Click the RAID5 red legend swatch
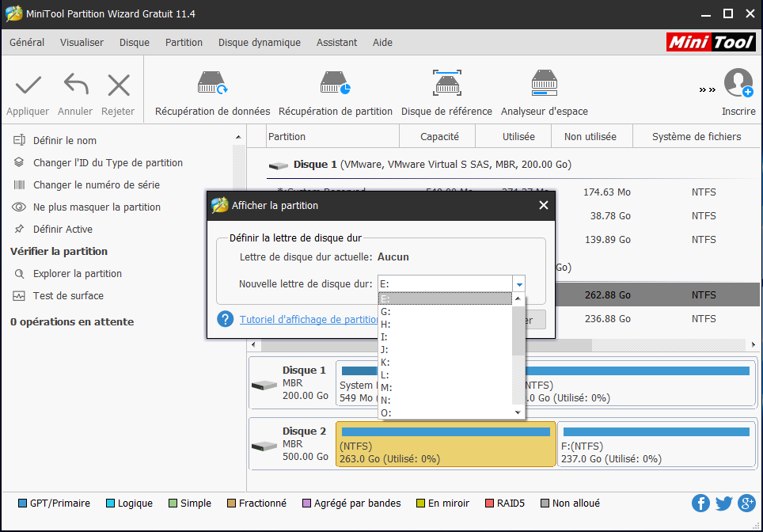 point(489,503)
